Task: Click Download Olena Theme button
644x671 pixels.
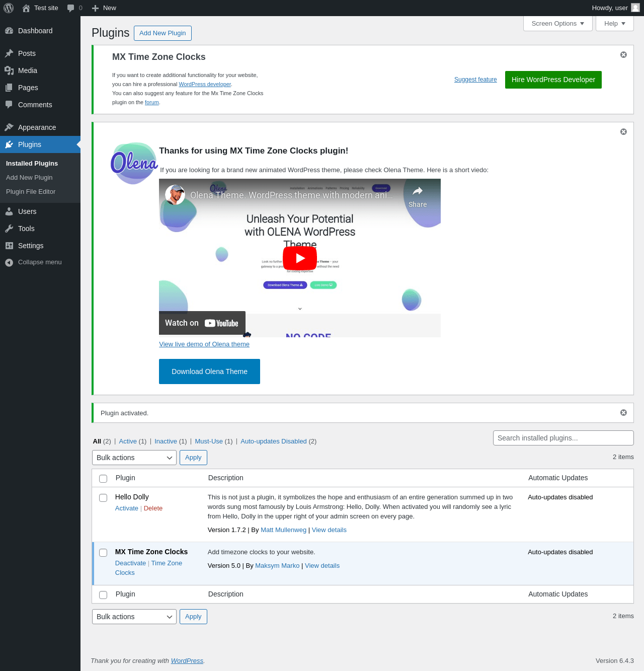Action: point(209,371)
